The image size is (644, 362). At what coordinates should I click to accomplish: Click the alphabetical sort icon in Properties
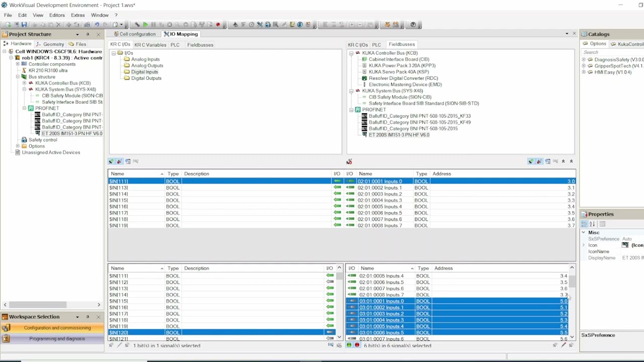pyautogui.click(x=592, y=224)
